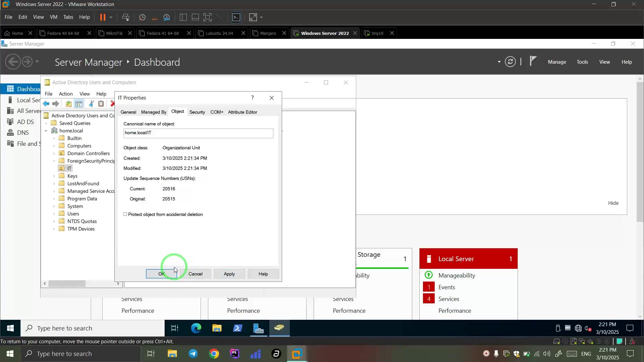Click the up one level folder icon
Screen dimensions: 644x362
pyautogui.click(x=68, y=104)
